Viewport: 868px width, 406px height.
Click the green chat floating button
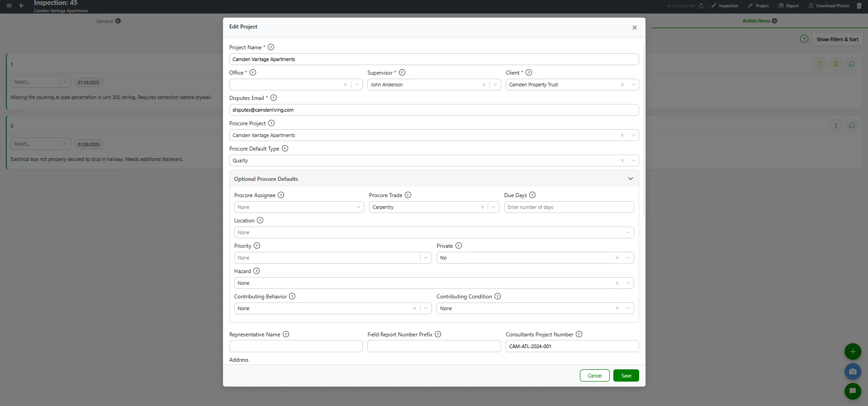click(x=853, y=391)
